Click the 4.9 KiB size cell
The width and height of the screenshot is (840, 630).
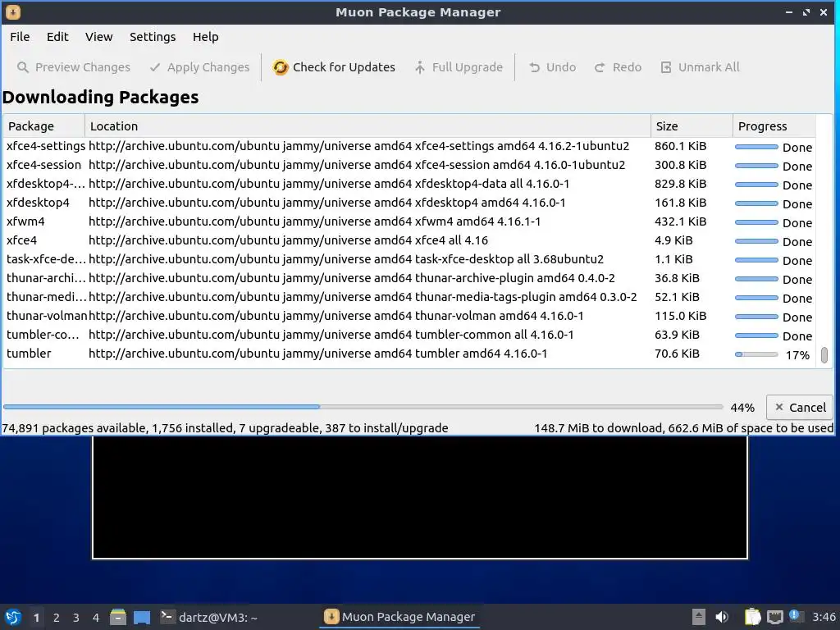pos(673,240)
